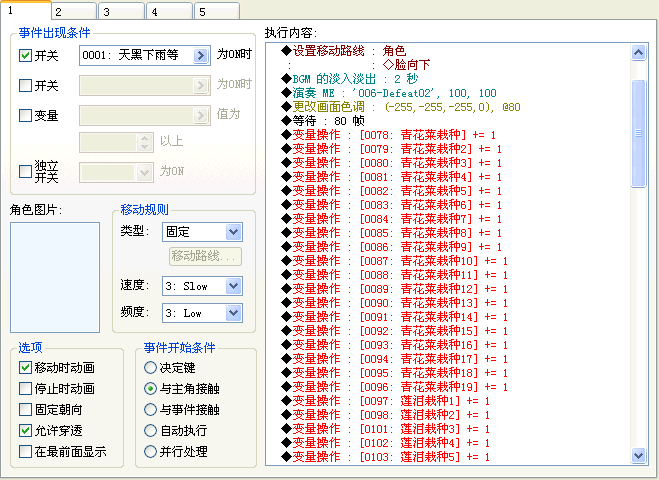Uncheck the first 开关 condition checkbox
659x480 pixels.
tap(25, 55)
